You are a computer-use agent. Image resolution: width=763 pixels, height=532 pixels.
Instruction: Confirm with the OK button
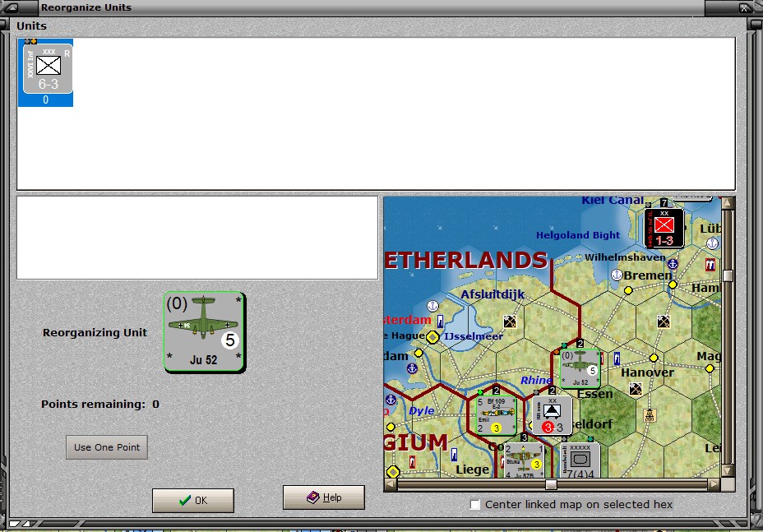(192, 501)
